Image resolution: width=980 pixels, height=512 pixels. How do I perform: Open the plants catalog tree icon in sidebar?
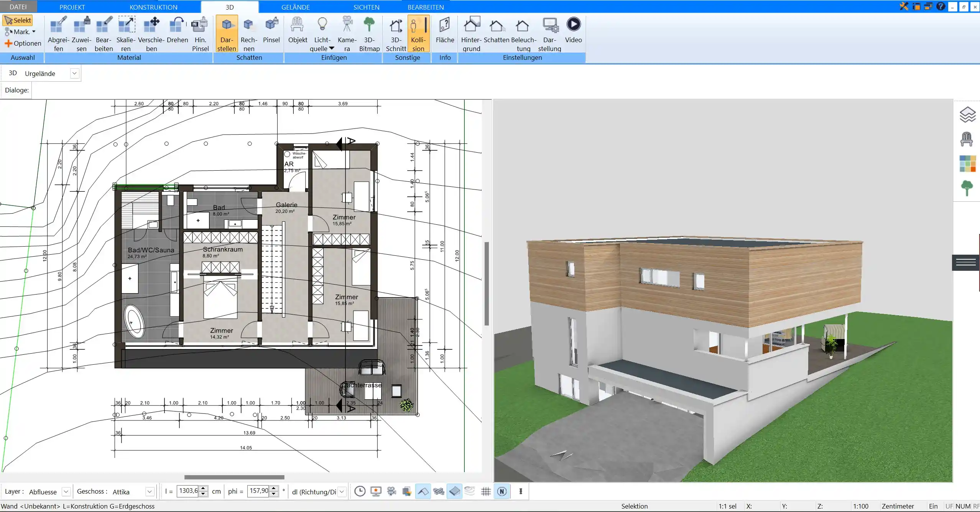(967, 188)
